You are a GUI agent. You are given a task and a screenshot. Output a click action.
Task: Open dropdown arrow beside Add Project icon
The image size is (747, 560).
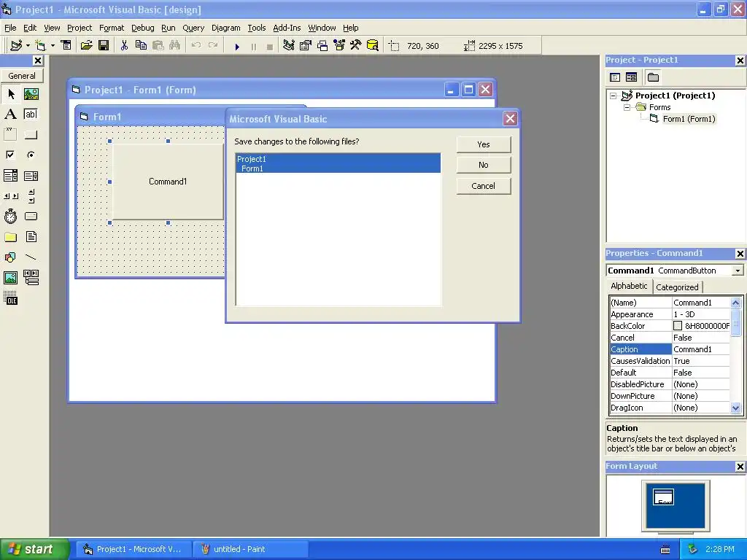28,46
